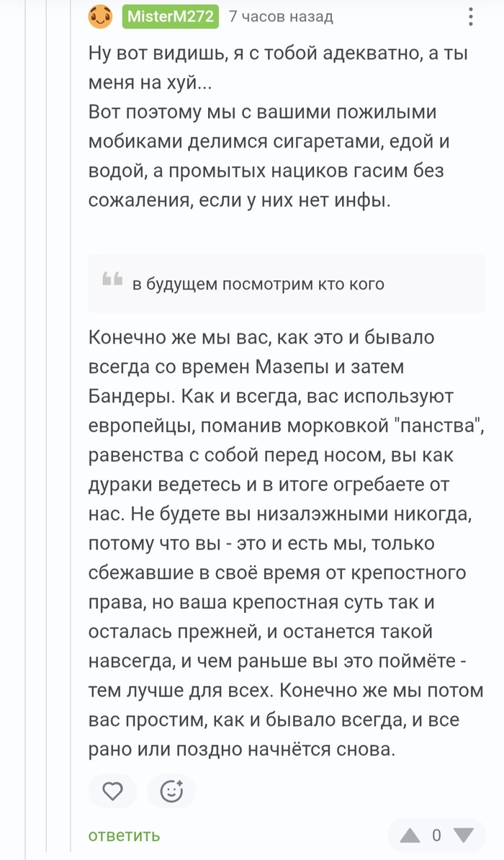Jump to quoted text 'в будущем посмотрим кто кого'
This screenshot has height=860, width=504.
pyautogui.click(x=258, y=284)
